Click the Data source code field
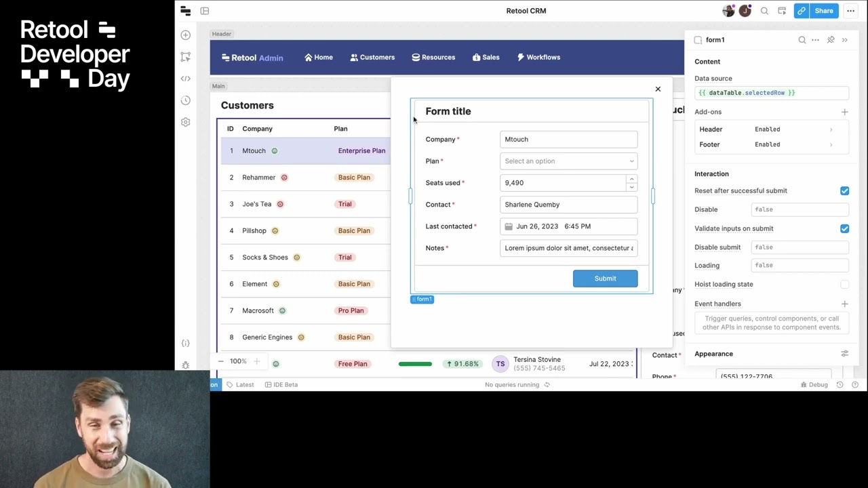The height and width of the screenshot is (488, 868). (x=771, y=93)
